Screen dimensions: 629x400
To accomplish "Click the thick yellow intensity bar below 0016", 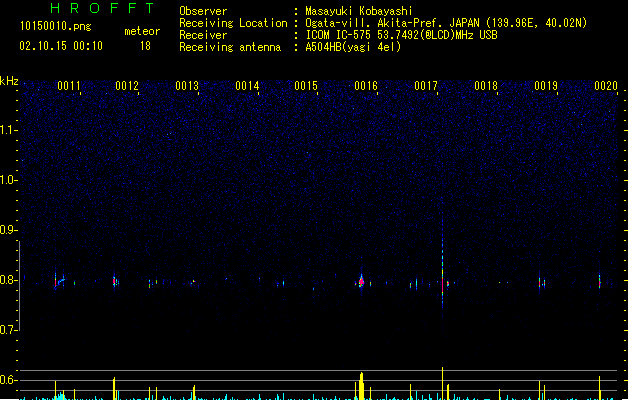I will [361, 386].
